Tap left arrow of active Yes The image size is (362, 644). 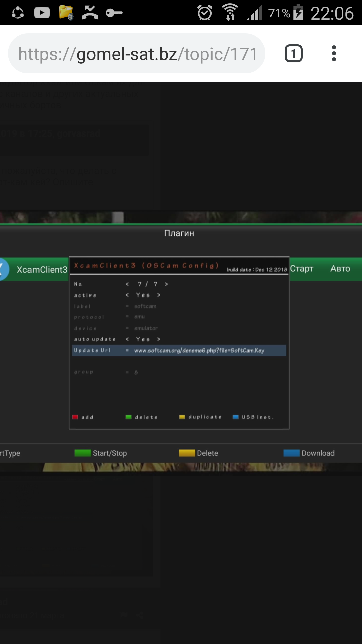coord(127,295)
